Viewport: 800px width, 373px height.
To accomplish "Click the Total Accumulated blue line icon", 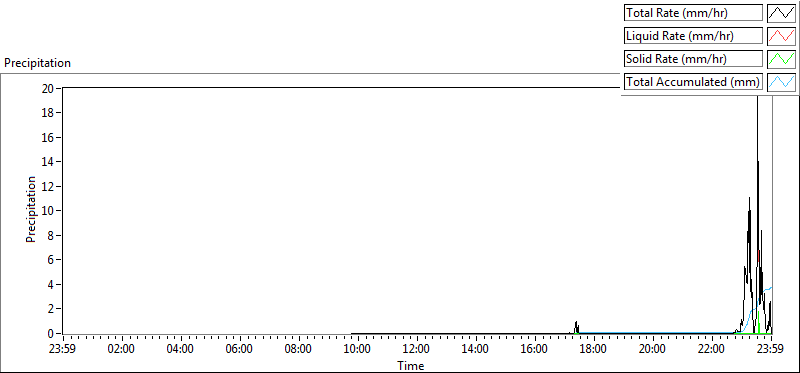I will click(782, 82).
